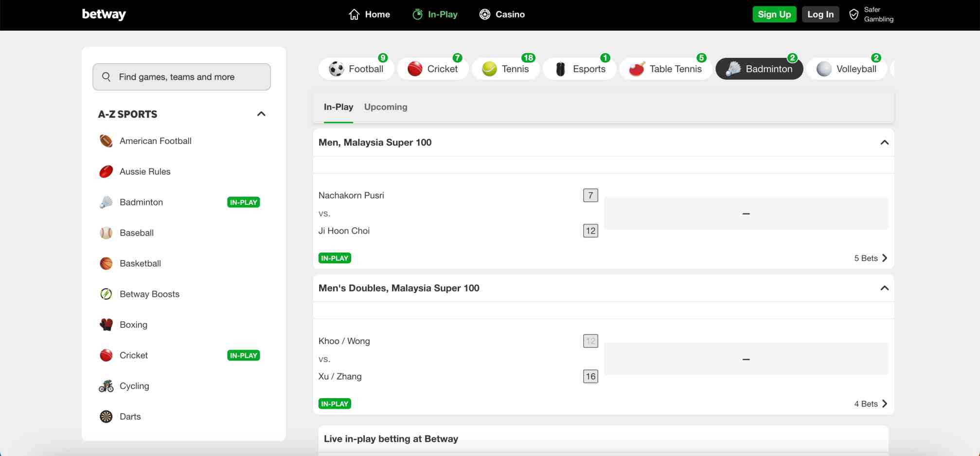The image size is (980, 456).
Task: Select Darts in A-Z Sports list
Action: click(x=130, y=417)
